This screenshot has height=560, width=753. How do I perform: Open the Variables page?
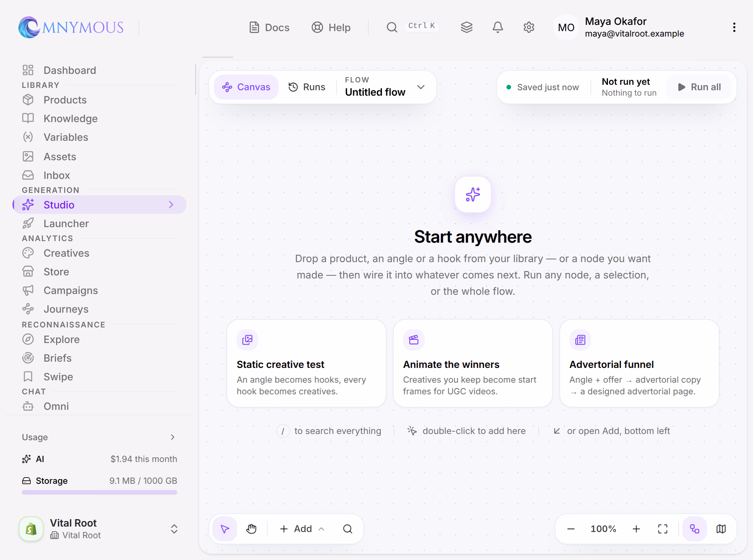[100, 137]
